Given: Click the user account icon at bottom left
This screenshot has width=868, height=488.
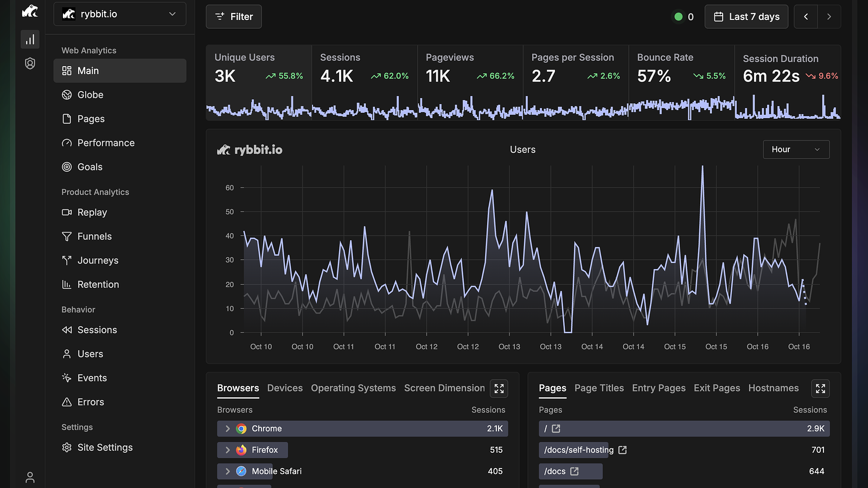Looking at the screenshot, I should 30,477.
